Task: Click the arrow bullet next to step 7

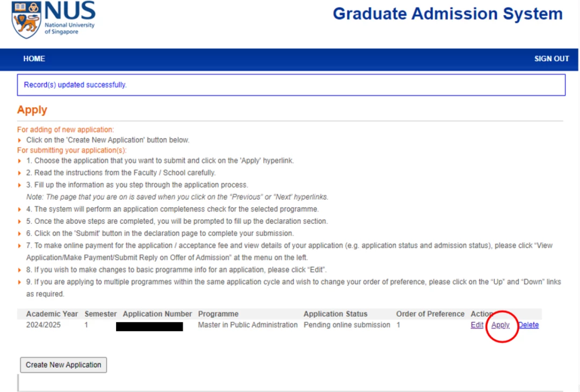Action: (x=19, y=245)
